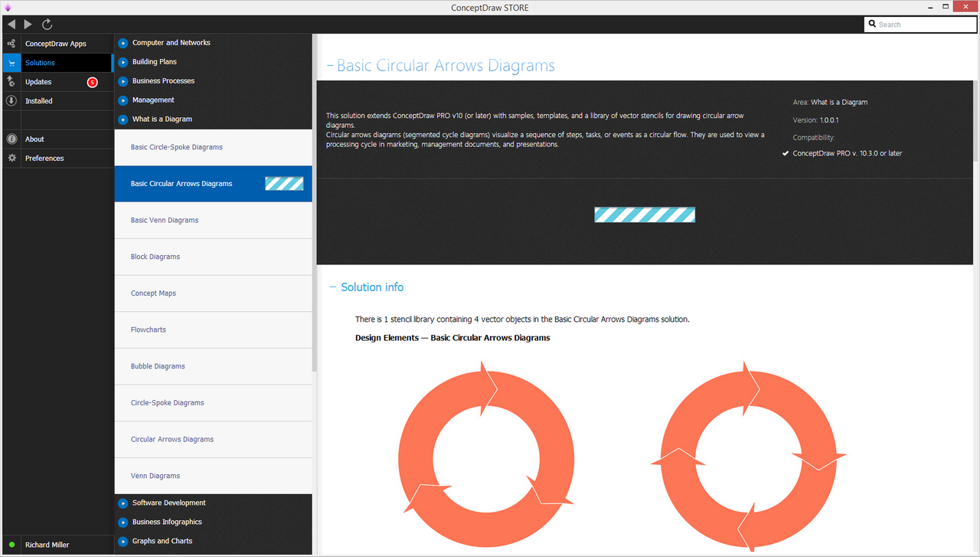Expand the Building Plans category
Screen dimensions: 980x557
coord(122,62)
